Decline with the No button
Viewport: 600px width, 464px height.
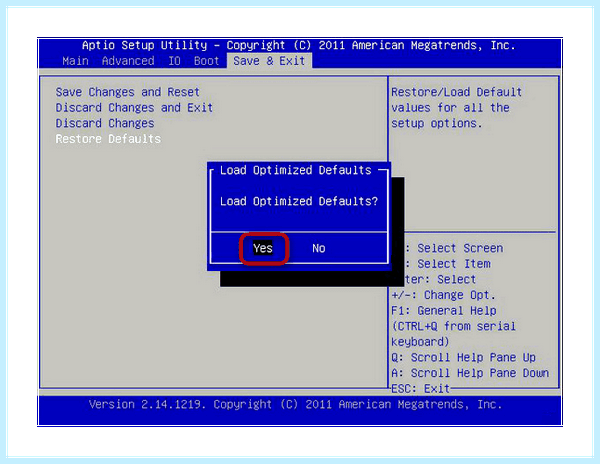click(319, 249)
